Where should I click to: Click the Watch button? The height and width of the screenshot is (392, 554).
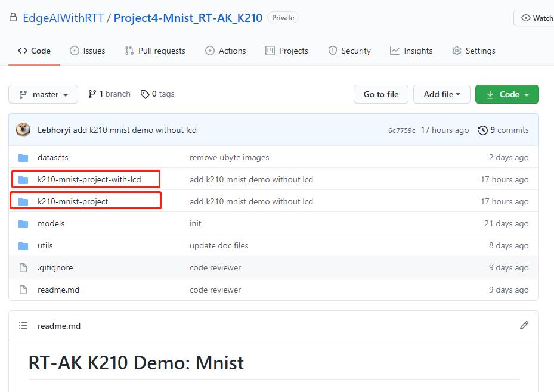point(534,18)
